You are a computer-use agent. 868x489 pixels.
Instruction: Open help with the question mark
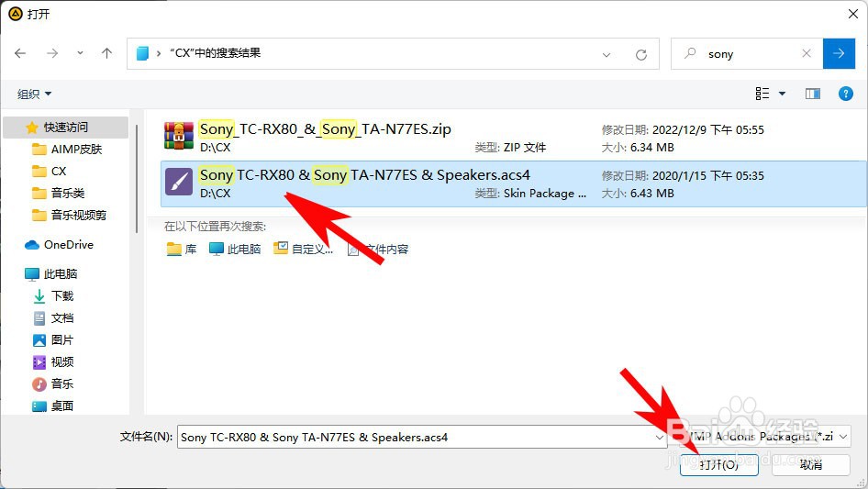(x=845, y=94)
